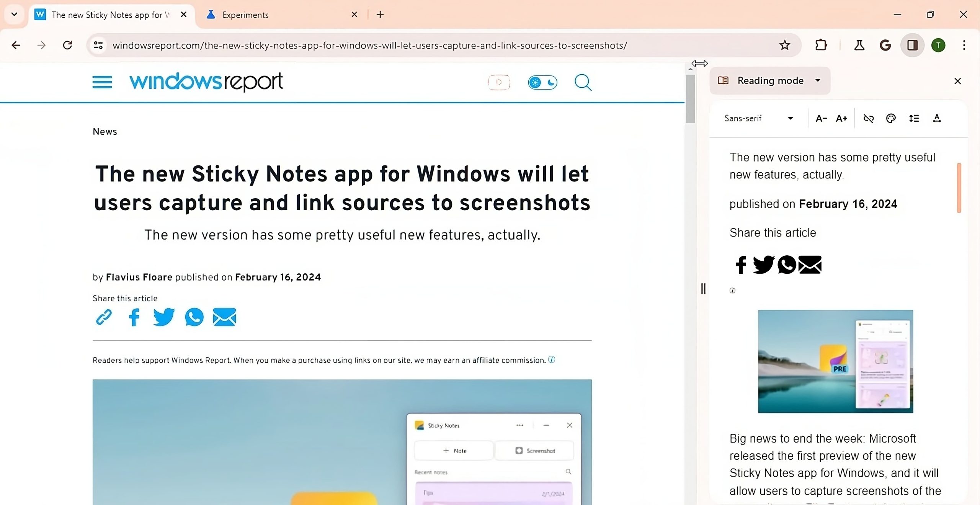The width and height of the screenshot is (980, 505).
Task: Open the tab search dropdown arrow
Action: (x=15, y=15)
